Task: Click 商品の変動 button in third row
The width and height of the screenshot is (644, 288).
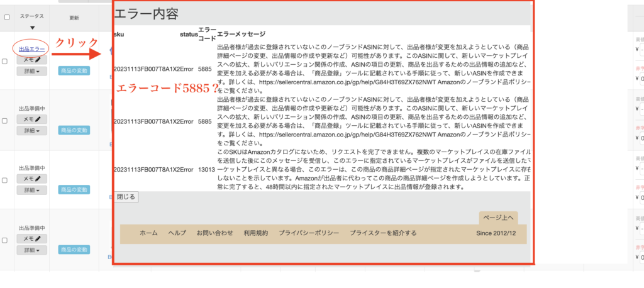Action: [74, 191]
